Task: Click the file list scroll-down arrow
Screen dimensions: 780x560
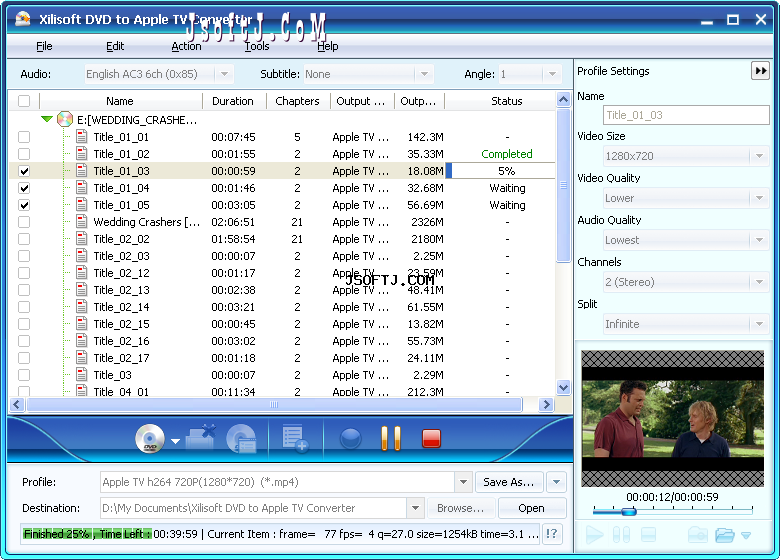Action: click(x=563, y=387)
